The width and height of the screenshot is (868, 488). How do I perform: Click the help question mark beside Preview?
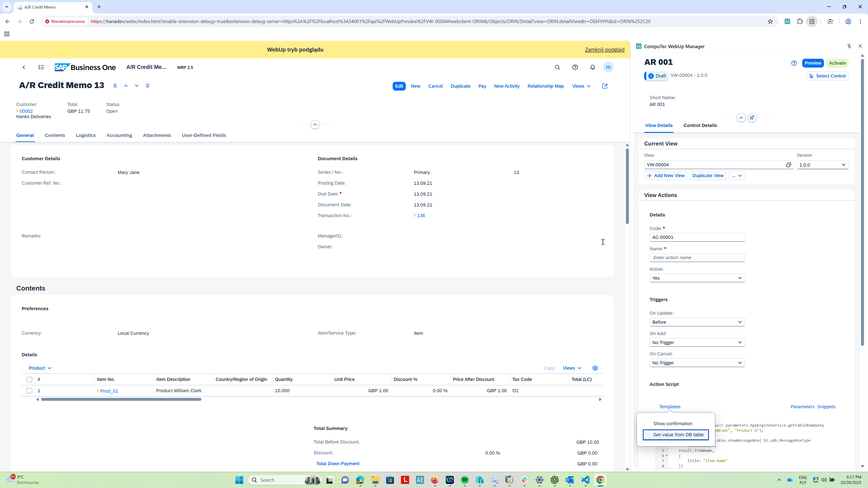[x=794, y=63]
